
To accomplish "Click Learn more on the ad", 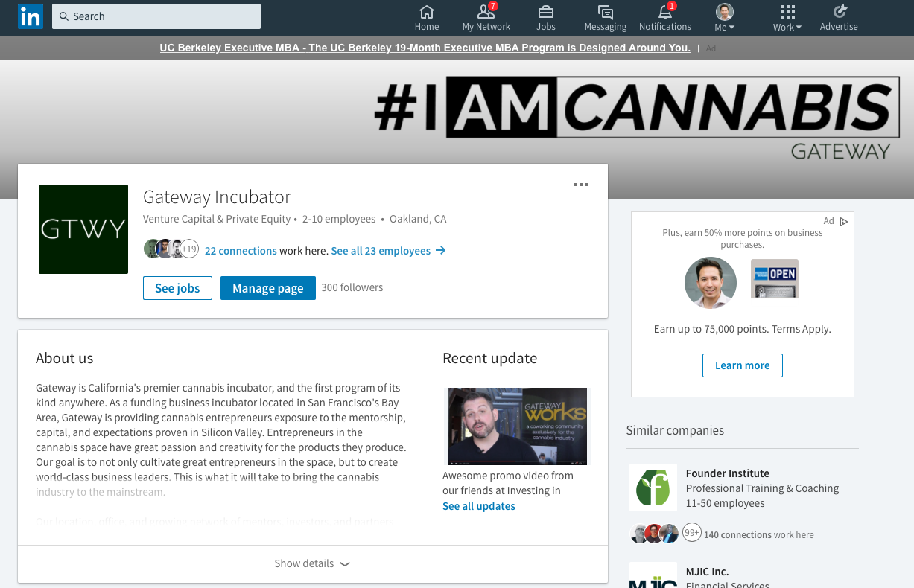I will pyautogui.click(x=742, y=365).
